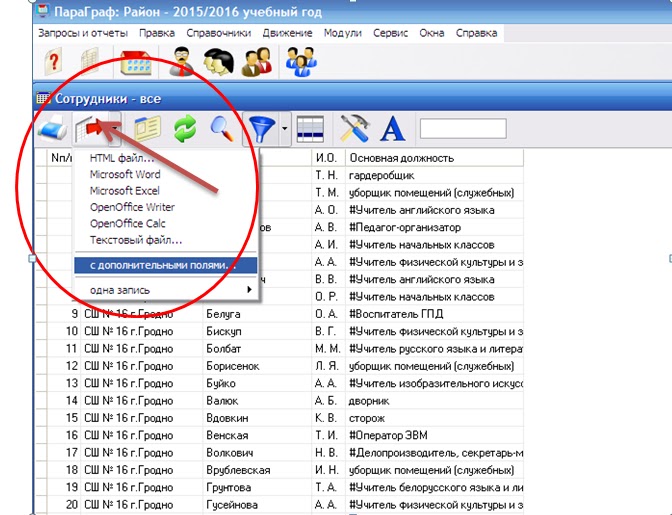The width and height of the screenshot is (672, 515).
Task: Click the printer icon in Сотрудники toolbar
Action: (x=52, y=129)
